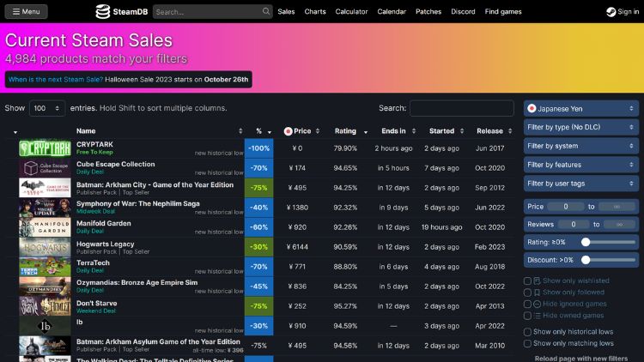Click the 'When is the next Steam Sale?' link
The width and height of the screenshot is (644, 362).
[x=55, y=80]
